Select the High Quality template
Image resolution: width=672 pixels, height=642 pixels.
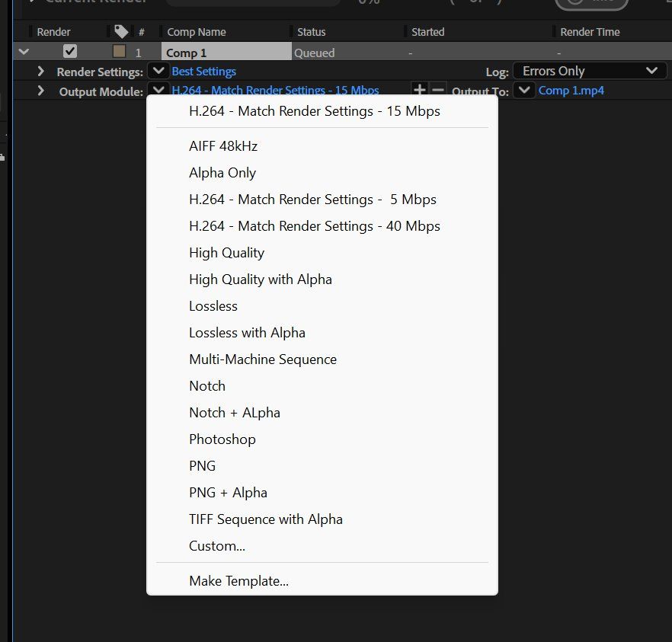tap(226, 253)
